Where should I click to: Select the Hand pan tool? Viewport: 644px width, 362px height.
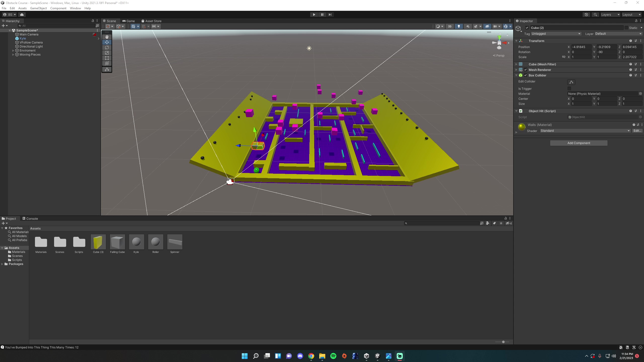(x=107, y=37)
